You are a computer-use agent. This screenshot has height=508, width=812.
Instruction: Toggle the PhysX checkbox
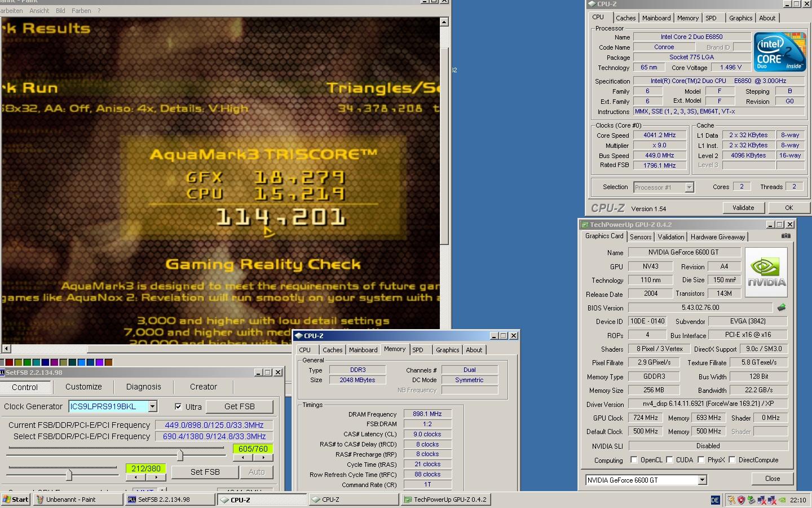[x=701, y=460]
